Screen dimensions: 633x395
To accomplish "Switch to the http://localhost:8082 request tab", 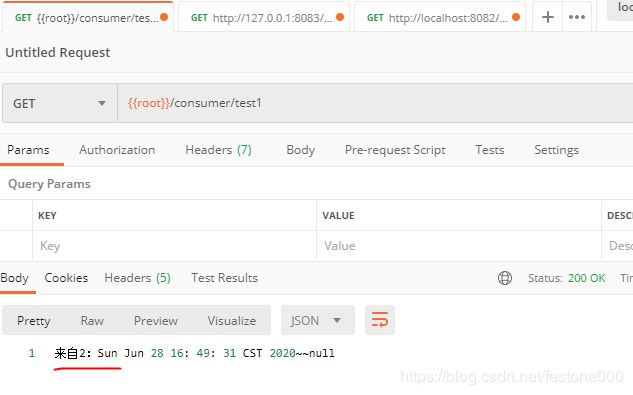I will 439,17.
